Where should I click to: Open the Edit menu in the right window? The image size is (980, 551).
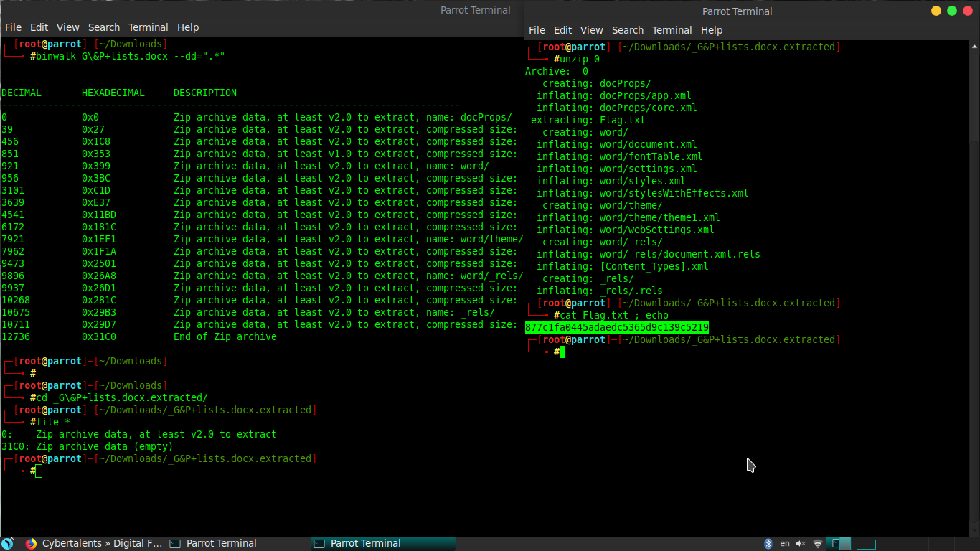tap(562, 30)
